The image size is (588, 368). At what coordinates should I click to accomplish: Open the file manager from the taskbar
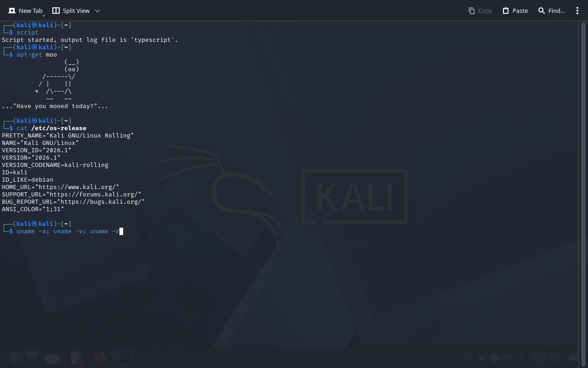[52, 358]
